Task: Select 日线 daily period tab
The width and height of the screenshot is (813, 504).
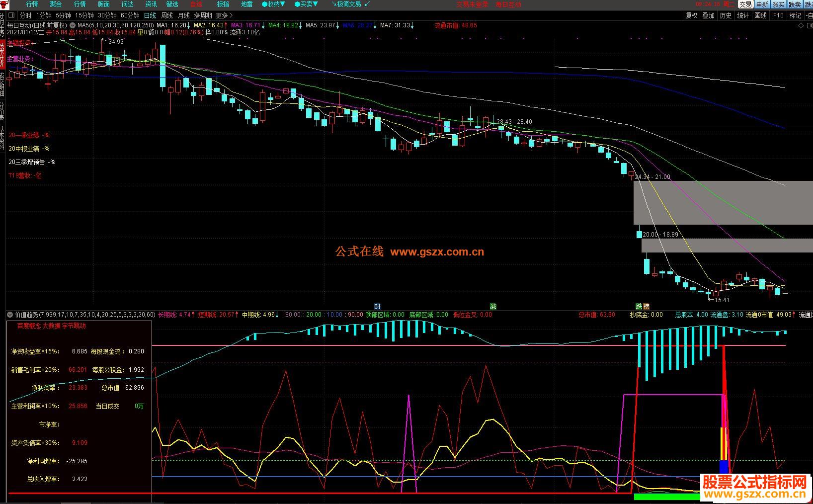Action: point(150,15)
